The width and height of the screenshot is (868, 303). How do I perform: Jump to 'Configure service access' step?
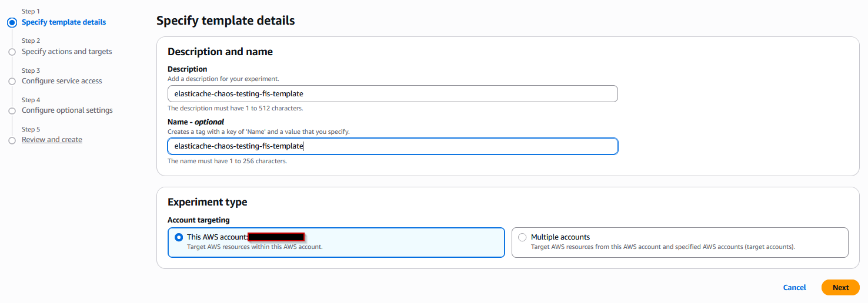coord(62,81)
